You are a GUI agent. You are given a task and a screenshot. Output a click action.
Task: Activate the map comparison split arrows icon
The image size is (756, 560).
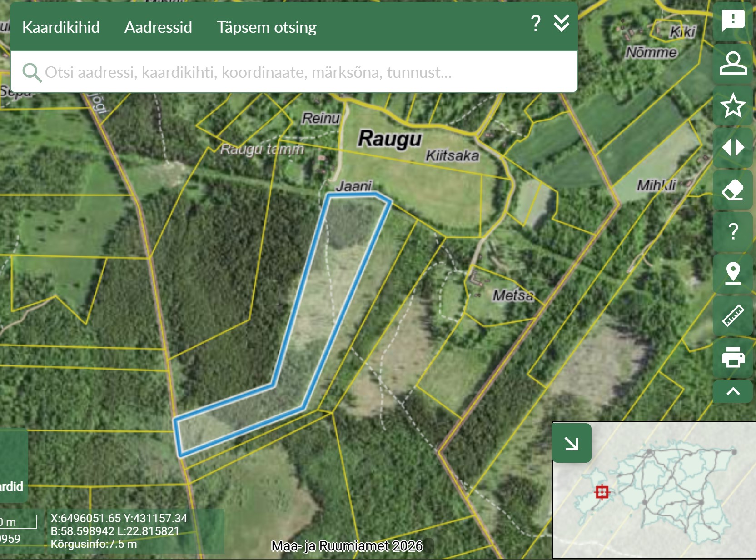pos(733,148)
